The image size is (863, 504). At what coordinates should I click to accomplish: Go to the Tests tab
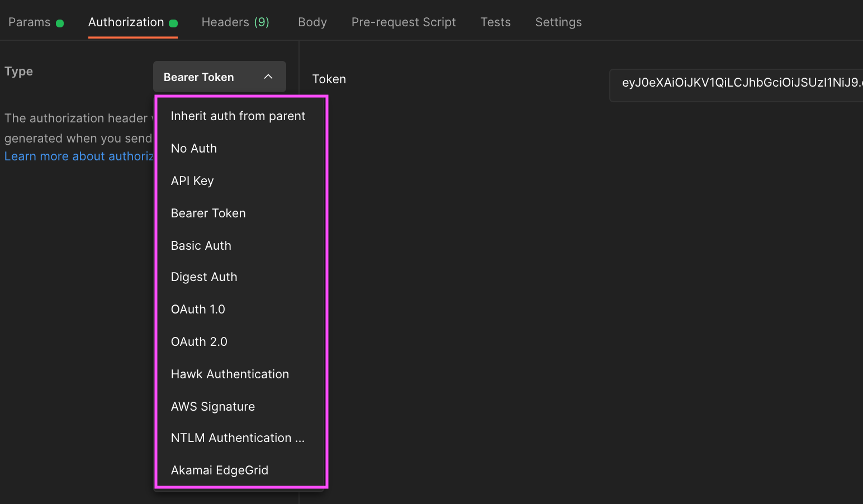495,22
